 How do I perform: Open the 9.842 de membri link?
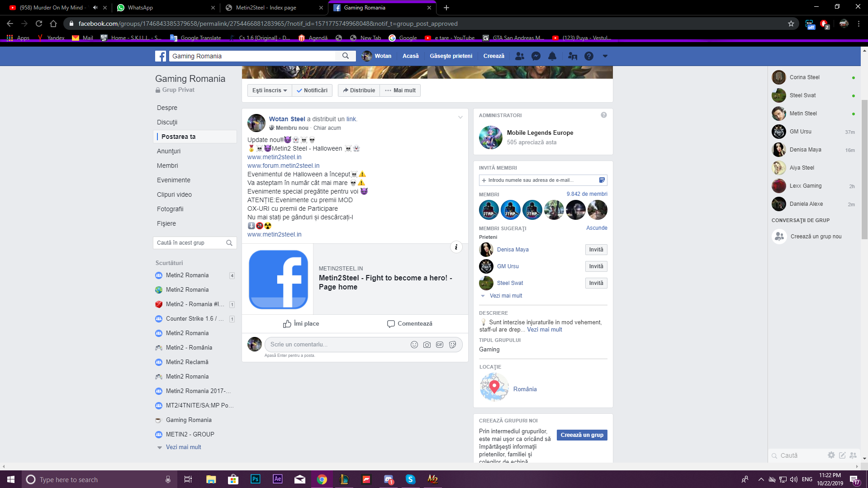[x=587, y=194]
